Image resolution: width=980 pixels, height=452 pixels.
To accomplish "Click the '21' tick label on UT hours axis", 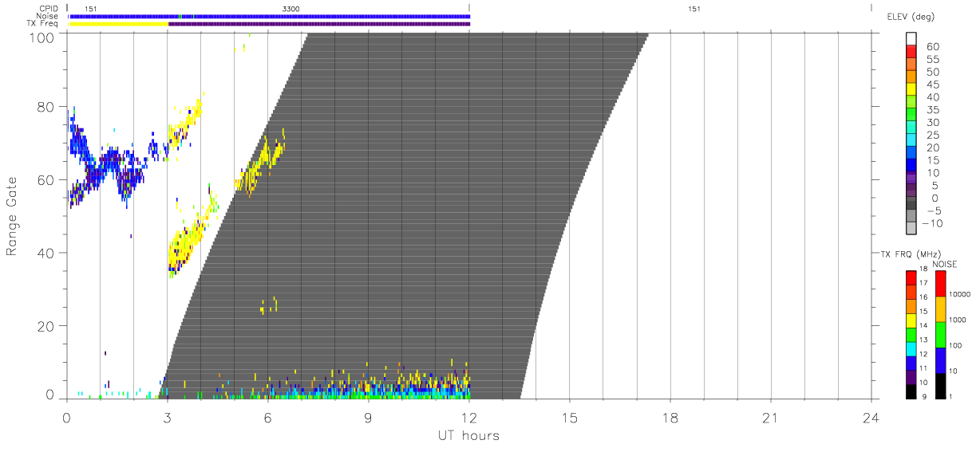I will pyautogui.click(x=770, y=418).
